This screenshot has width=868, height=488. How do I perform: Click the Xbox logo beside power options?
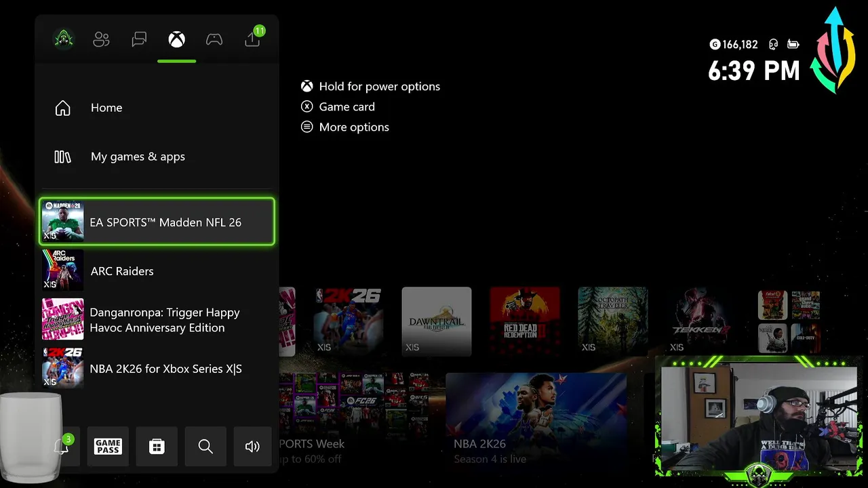point(307,86)
